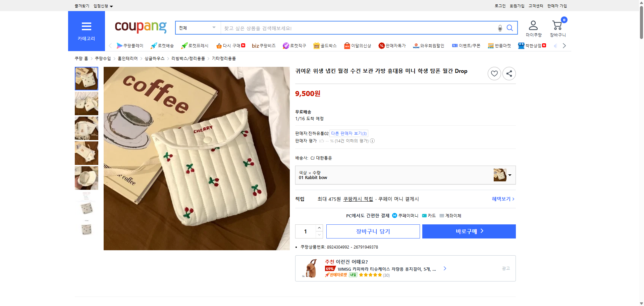
Task: Increase quantity with the stepper arrow
Action: click(319, 228)
